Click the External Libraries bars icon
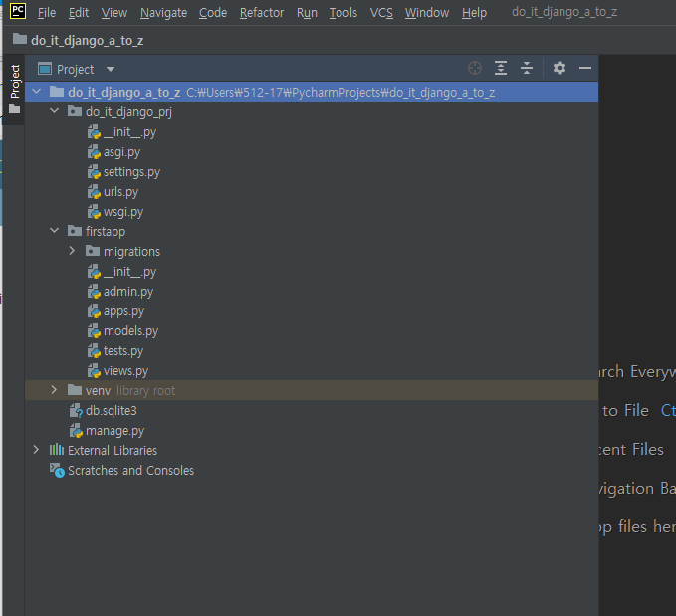This screenshot has width=676, height=616. coord(57,450)
